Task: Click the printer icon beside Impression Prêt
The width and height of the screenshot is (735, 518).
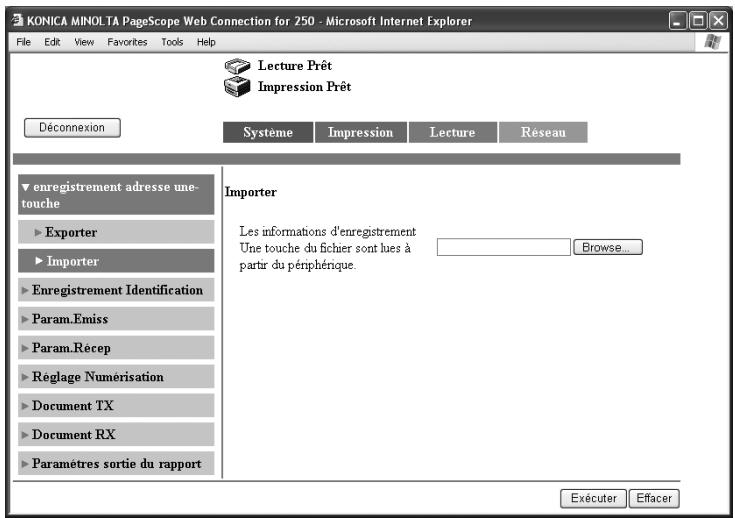Action: coord(237,87)
